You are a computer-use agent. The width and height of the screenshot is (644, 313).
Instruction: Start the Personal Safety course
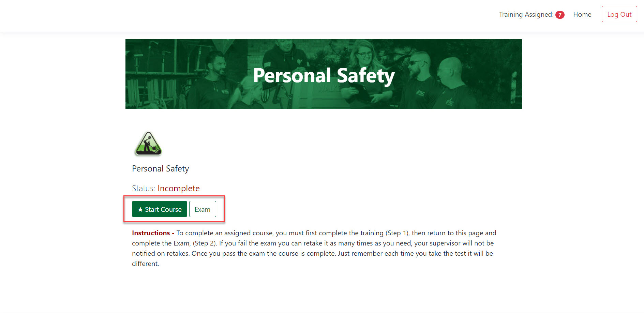(x=160, y=209)
